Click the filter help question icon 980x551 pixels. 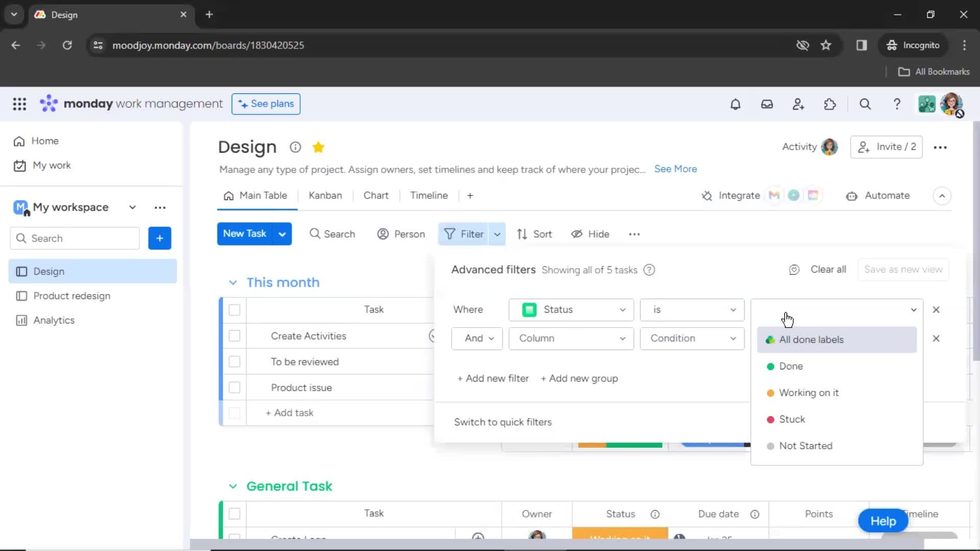649,270
